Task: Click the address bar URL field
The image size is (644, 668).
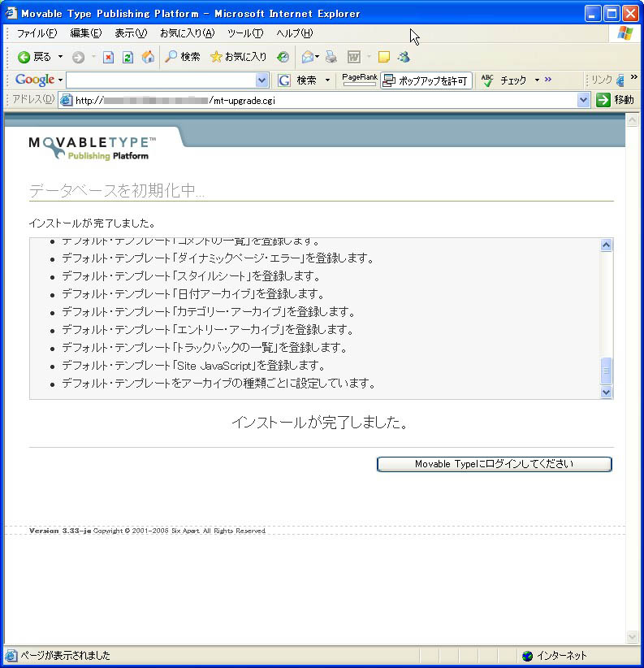Action: tap(325, 100)
